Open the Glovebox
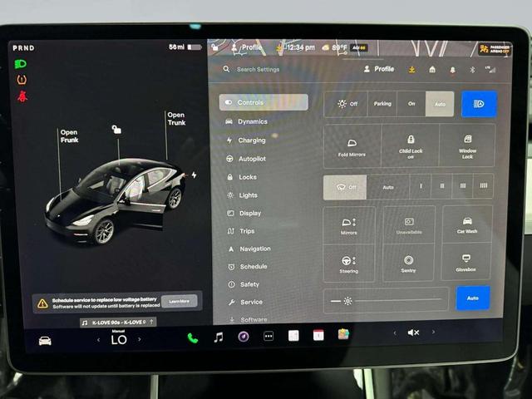The height and width of the screenshot is (399, 532). pos(465,263)
